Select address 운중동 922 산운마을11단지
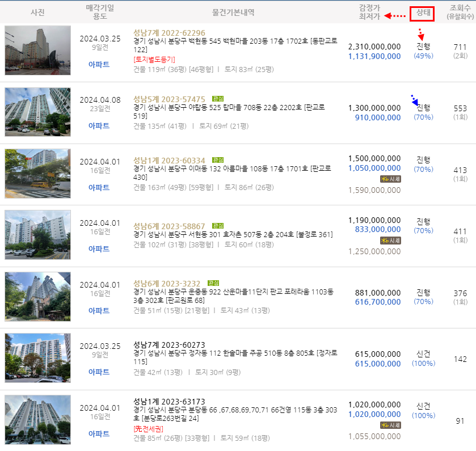 233,296
